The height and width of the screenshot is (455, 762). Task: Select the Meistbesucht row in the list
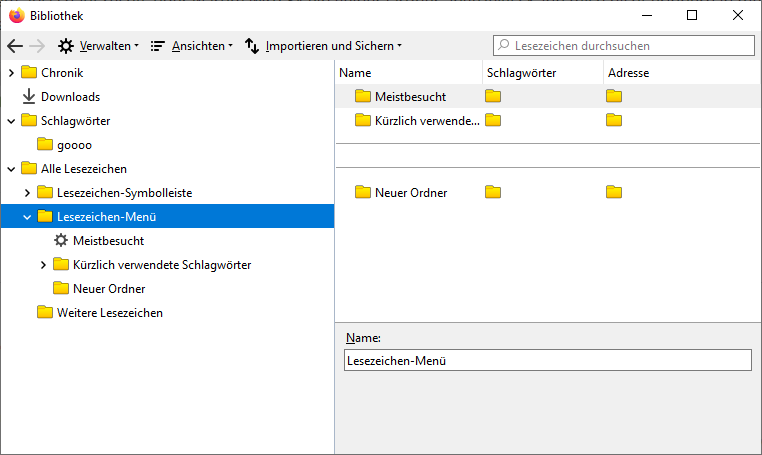coord(410,96)
